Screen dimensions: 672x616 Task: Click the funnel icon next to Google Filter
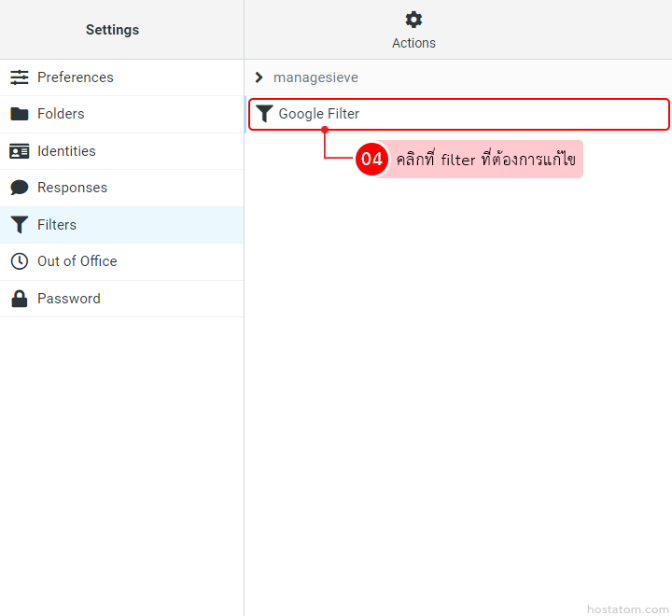(265, 114)
